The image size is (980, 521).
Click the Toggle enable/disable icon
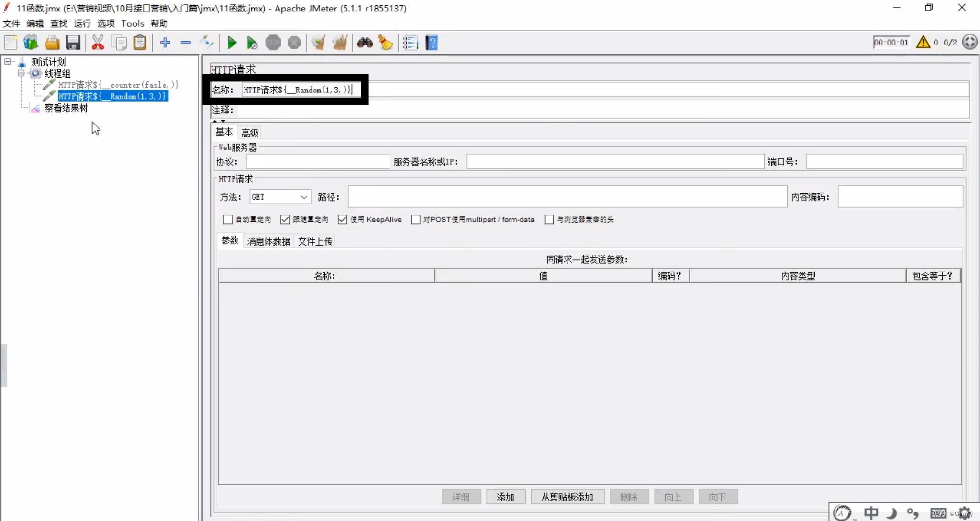point(207,43)
